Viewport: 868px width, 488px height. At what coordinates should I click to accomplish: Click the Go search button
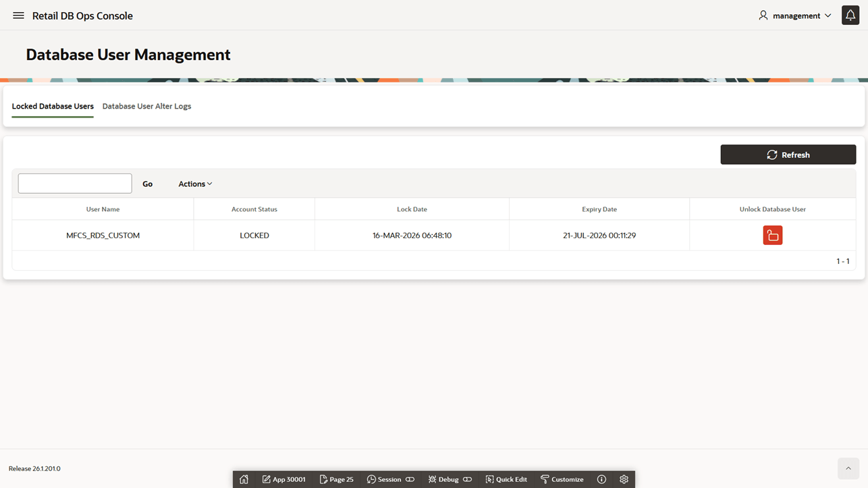click(147, 184)
